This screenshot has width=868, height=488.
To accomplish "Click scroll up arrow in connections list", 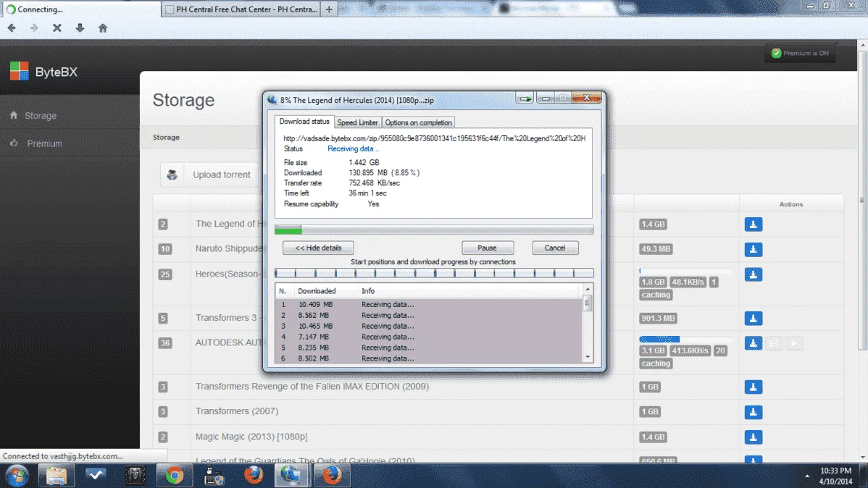I will point(588,290).
